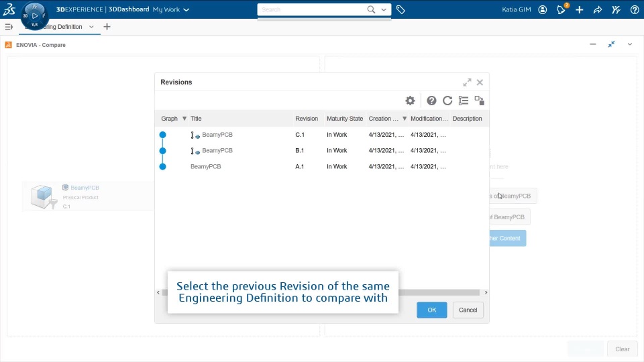
Task: Add a new dashboard tab
Action: (x=107, y=27)
